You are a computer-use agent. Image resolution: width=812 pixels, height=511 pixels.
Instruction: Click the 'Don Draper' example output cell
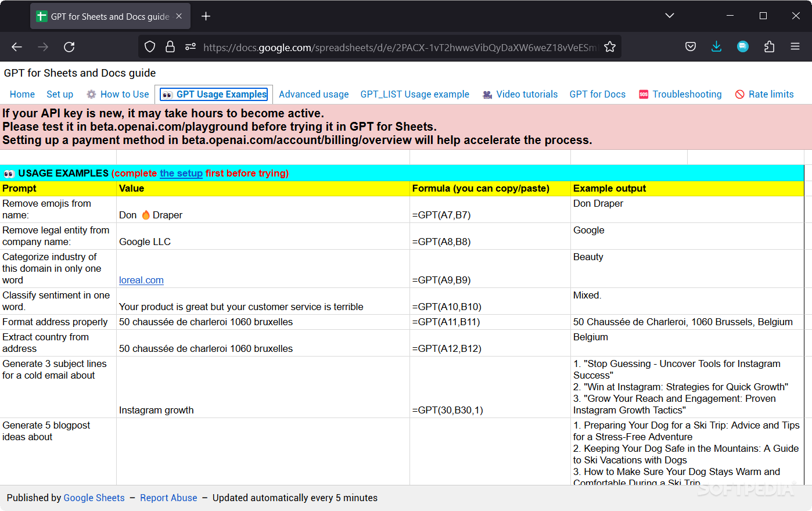[687, 210]
